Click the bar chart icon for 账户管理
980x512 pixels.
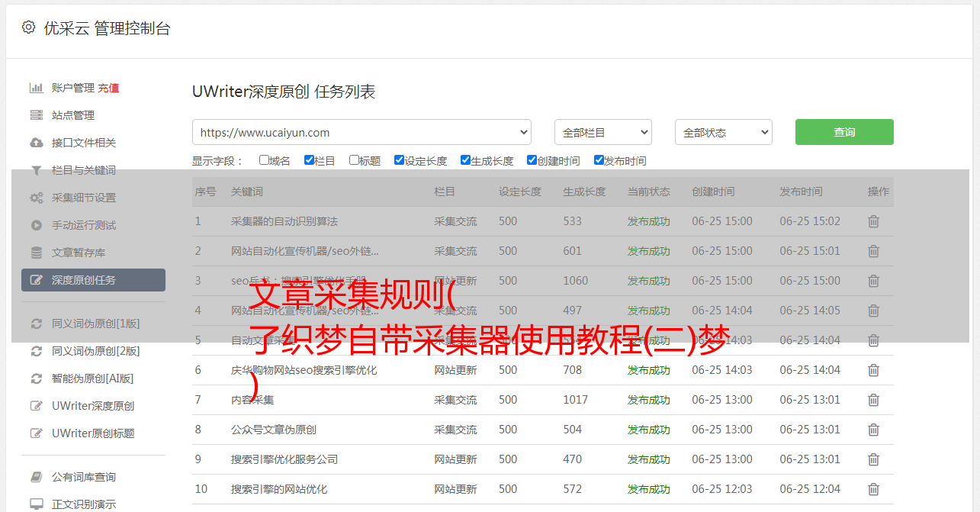coord(36,88)
